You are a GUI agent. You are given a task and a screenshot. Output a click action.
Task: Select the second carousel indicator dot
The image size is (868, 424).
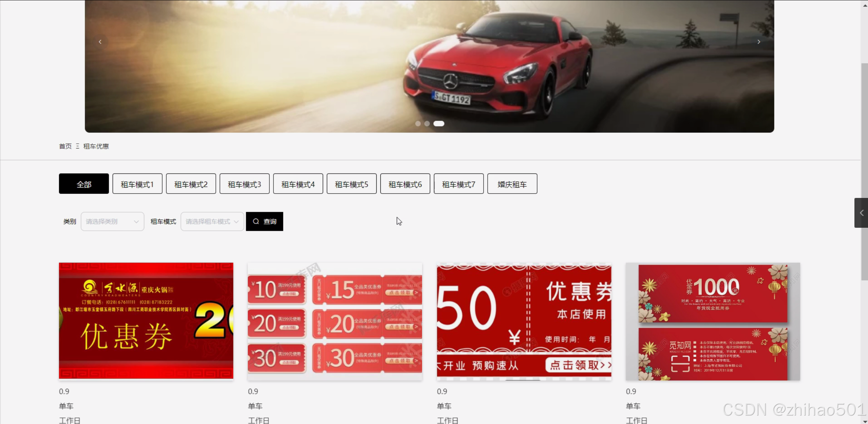[427, 124]
